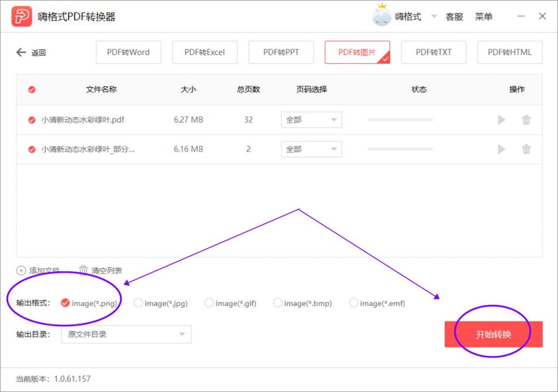Screen dimensions: 558x392
Task: Expand the account dropdown arrow beside 嗨格式
Action: (x=434, y=16)
